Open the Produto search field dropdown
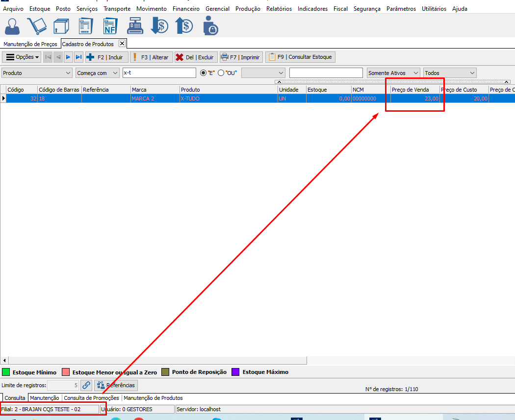 click(37, 73)
